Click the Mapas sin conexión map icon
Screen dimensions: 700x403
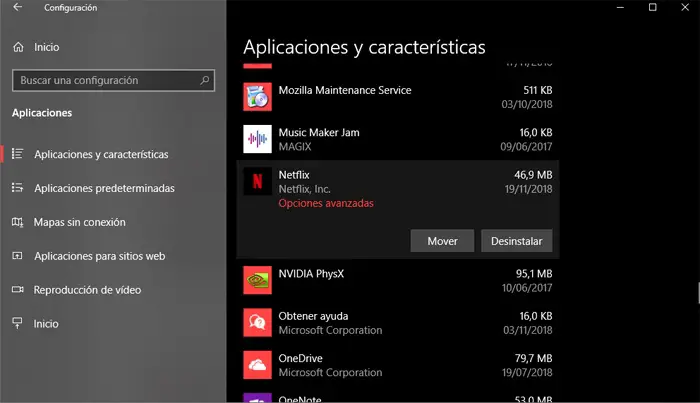coord(17,222)
